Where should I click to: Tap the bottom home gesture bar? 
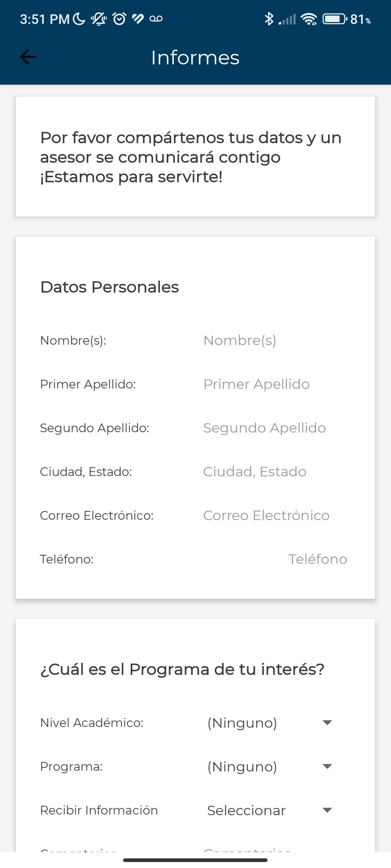pyautogui.click(x=195, y=860)
